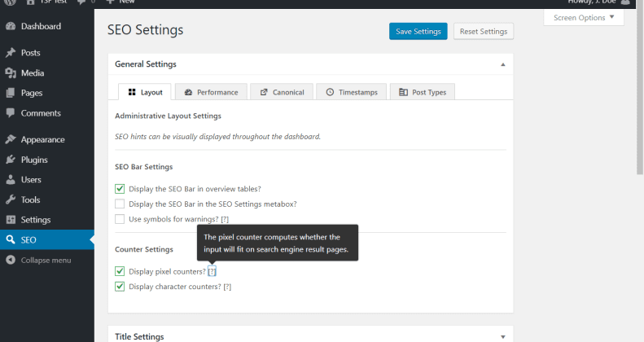Click the Layout tab grid icon
The height and width of the screenshot is (342, 644).
[132, 92]
